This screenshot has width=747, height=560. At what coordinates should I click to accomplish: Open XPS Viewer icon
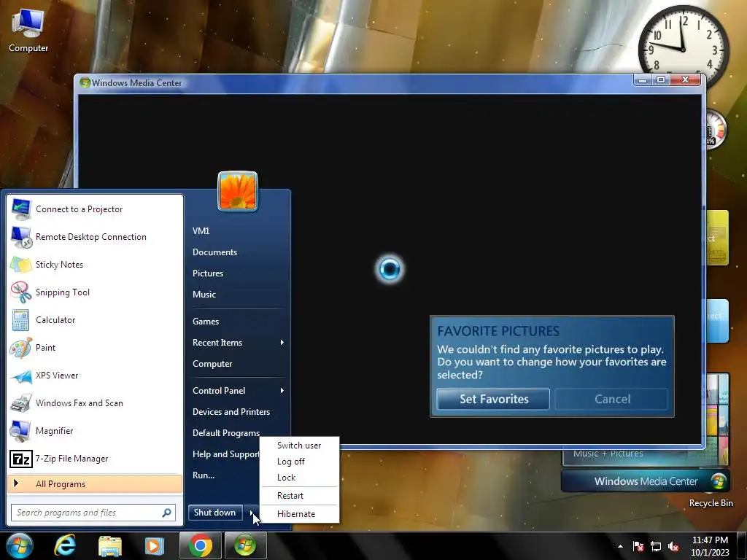(x=21, y=376)
